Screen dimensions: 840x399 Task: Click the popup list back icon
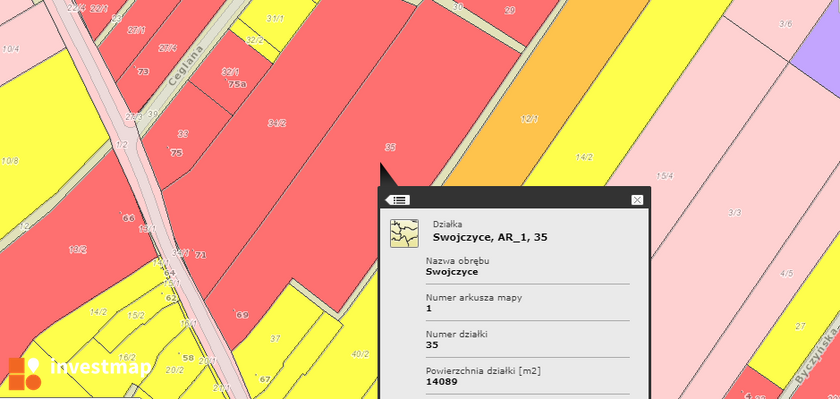coord(398,200)
